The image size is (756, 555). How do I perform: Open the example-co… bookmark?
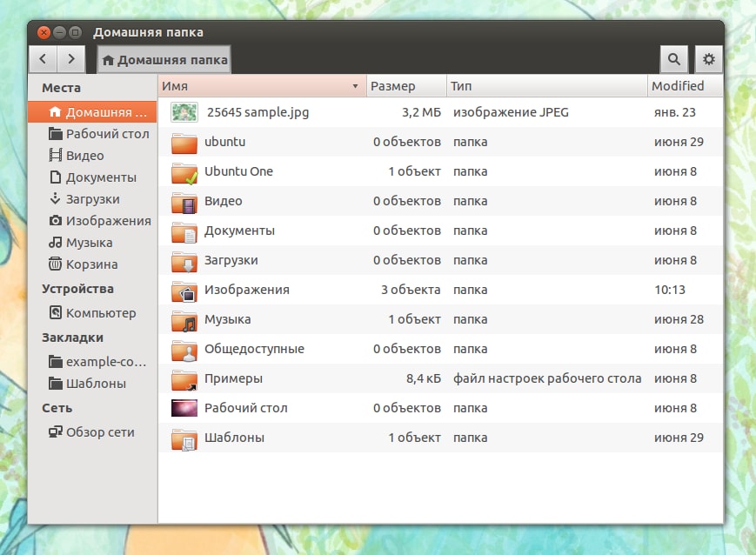[92, 361]
